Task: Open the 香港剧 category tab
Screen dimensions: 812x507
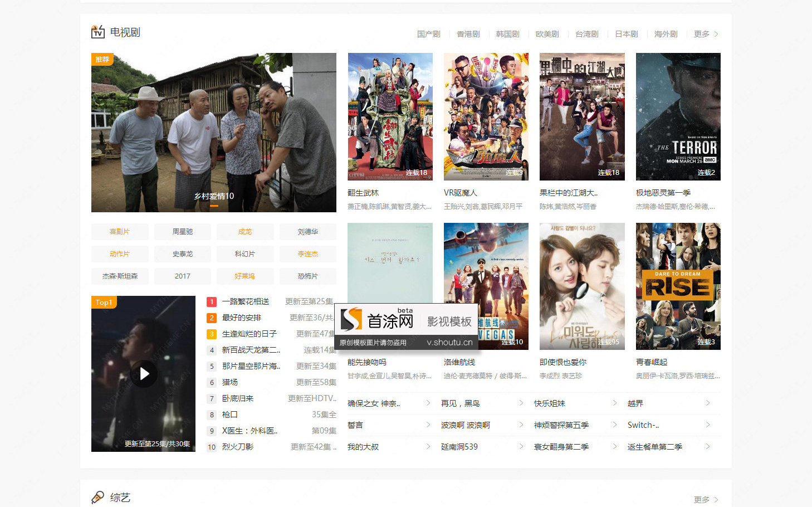Action: [x=468, y=34]
